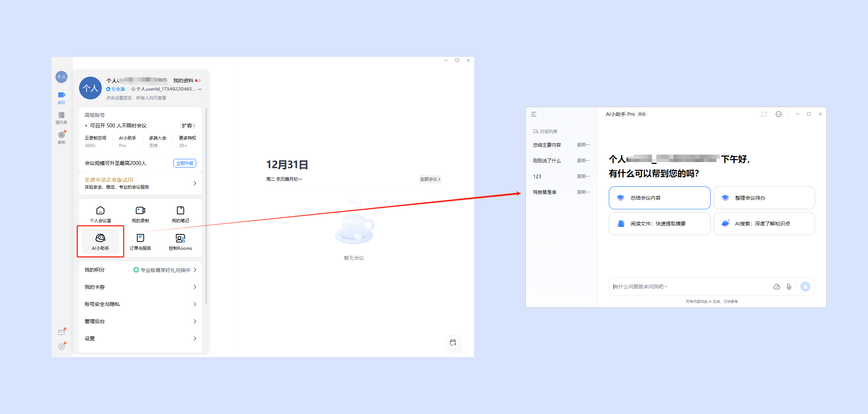Viewport: 868px width, 414px height.
Task: Click the schedule meeting calendar icon
Action: [453, 342]
